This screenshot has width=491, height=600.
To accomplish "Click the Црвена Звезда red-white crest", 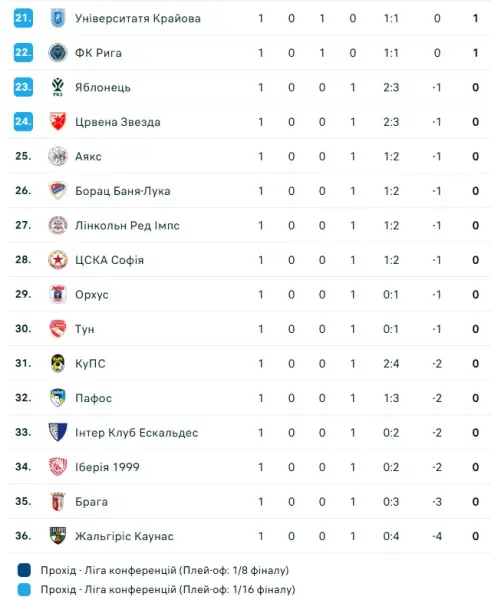I will pyautogui.click(x=58, y=121).
